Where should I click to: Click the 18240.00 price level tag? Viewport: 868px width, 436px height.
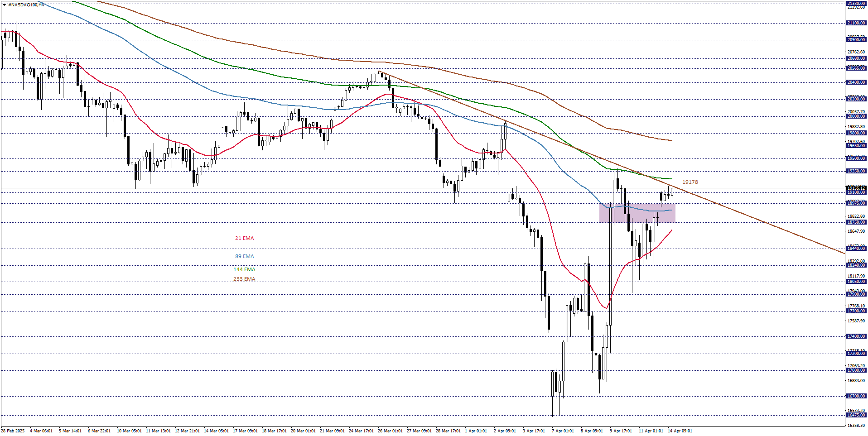tap(856, 265)
